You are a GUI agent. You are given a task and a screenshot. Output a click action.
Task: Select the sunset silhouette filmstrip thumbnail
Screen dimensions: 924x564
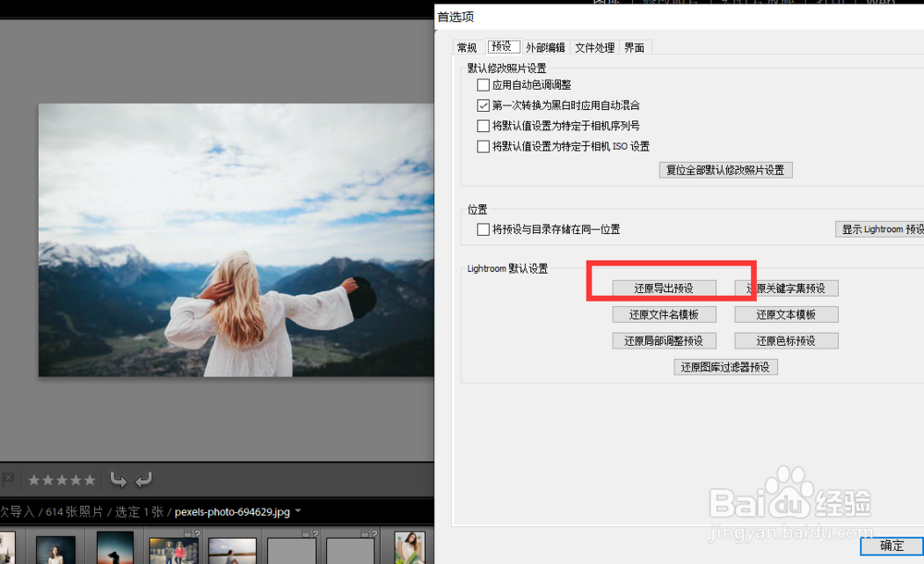(115, 548)
